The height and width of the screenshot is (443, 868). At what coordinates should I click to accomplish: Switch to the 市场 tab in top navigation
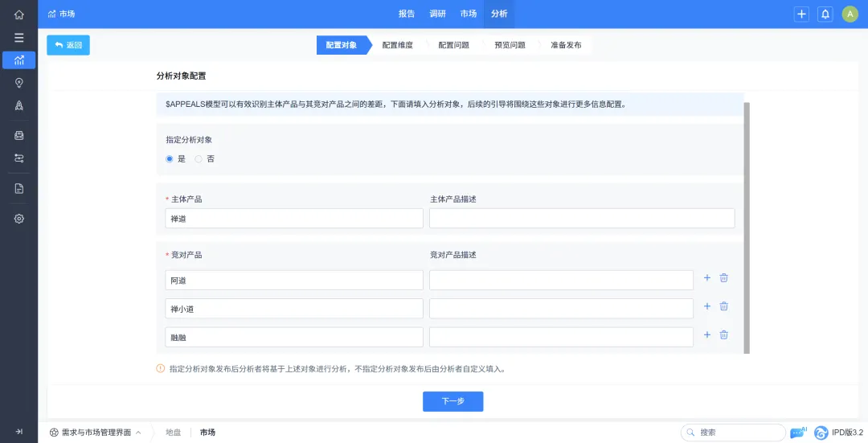click(x=469, y=14)
